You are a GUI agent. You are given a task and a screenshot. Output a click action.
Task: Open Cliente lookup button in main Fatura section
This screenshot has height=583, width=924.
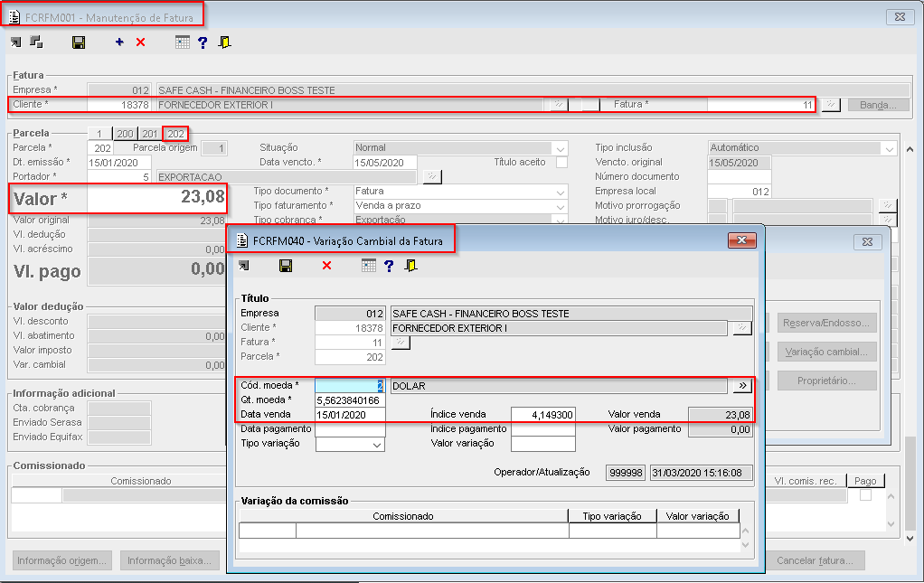558,105
